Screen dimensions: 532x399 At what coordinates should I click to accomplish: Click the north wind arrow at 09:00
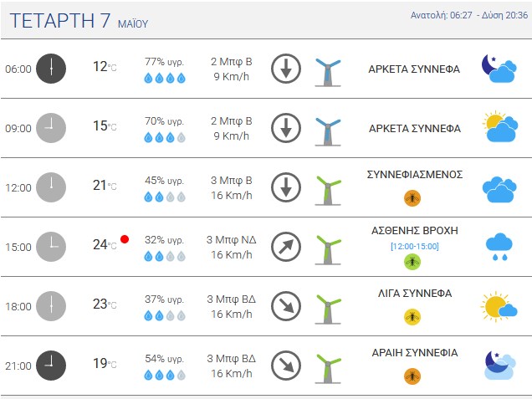(x=286, y=128)
